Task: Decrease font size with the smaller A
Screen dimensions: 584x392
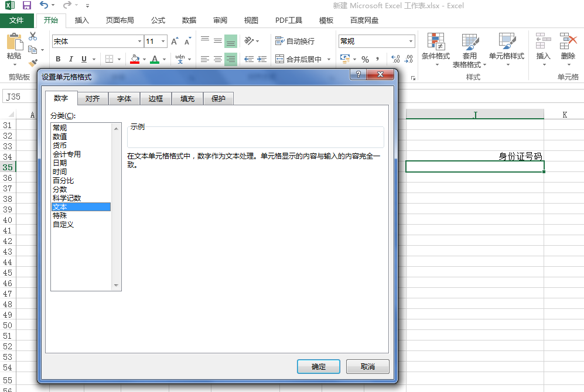Action: pyautogui.click(x=187, y=42)
